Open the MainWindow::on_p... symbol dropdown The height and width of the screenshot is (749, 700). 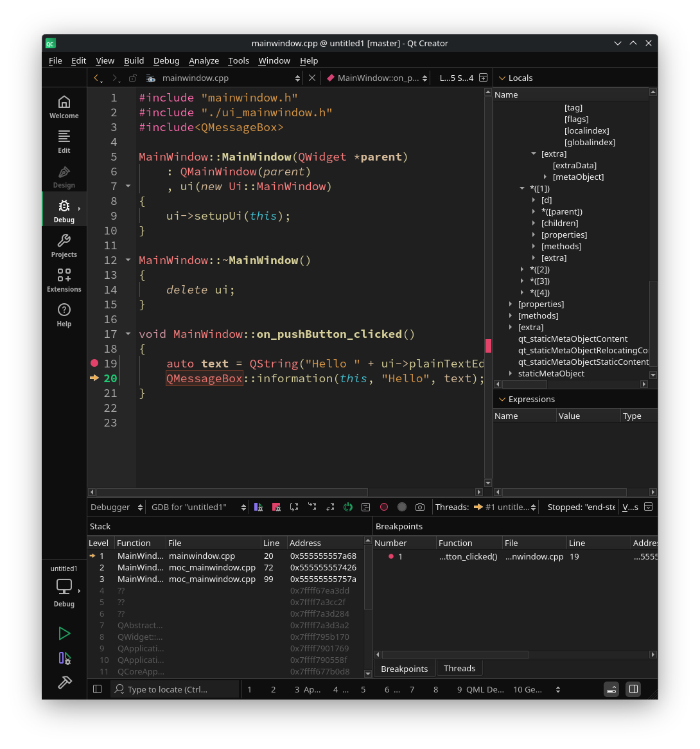[377, 78]
